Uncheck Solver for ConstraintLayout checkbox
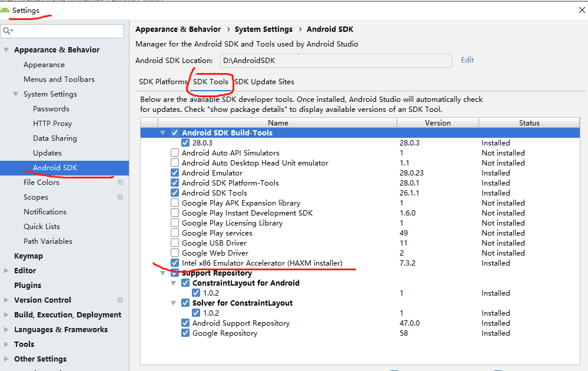The image size is (588, 371). [185, 303]
